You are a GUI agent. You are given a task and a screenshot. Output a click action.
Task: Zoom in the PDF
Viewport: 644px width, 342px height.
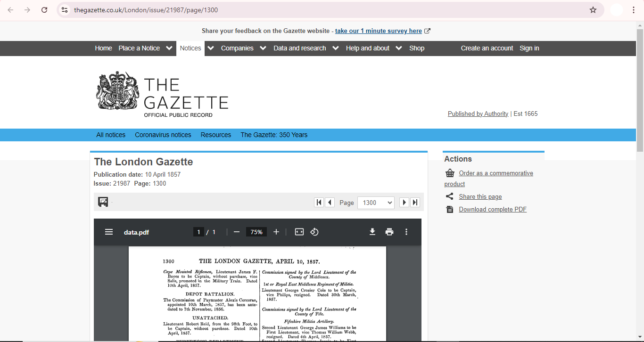[276, 232]
